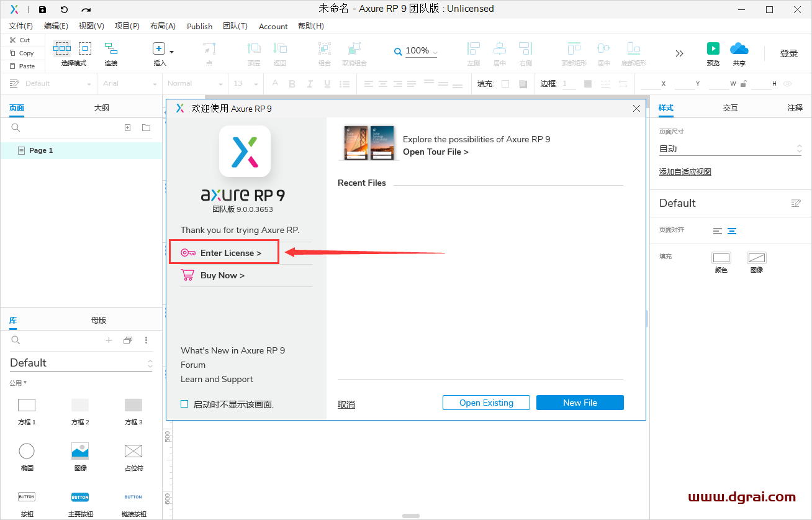Click the 共享 cloud share icon

[x=739, y=48]
